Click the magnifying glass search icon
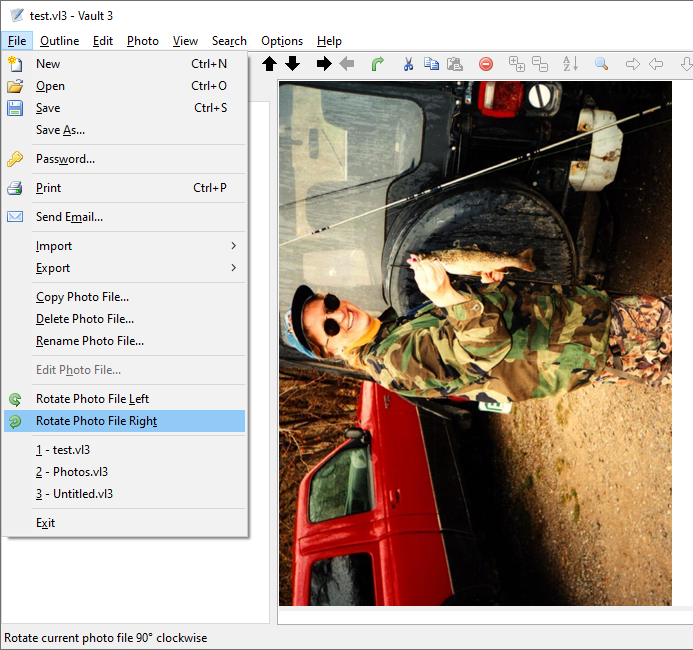 pyautogui.click(x=601, y=64)
